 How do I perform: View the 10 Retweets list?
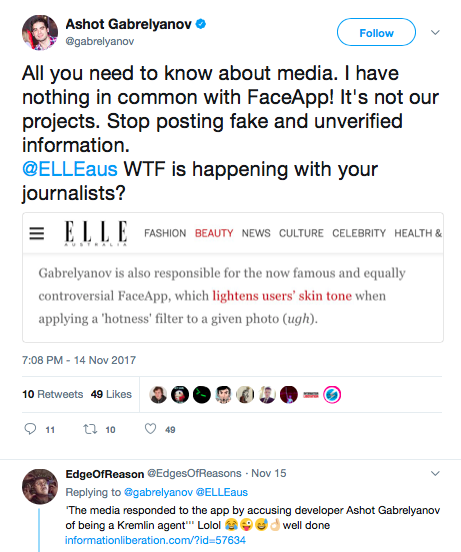tap(53, 394)
